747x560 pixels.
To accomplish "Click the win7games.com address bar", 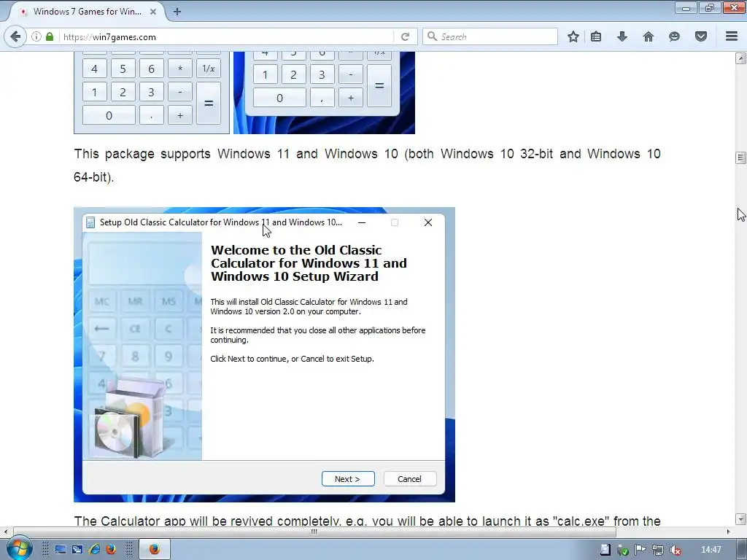I will [x=228, y=36].
